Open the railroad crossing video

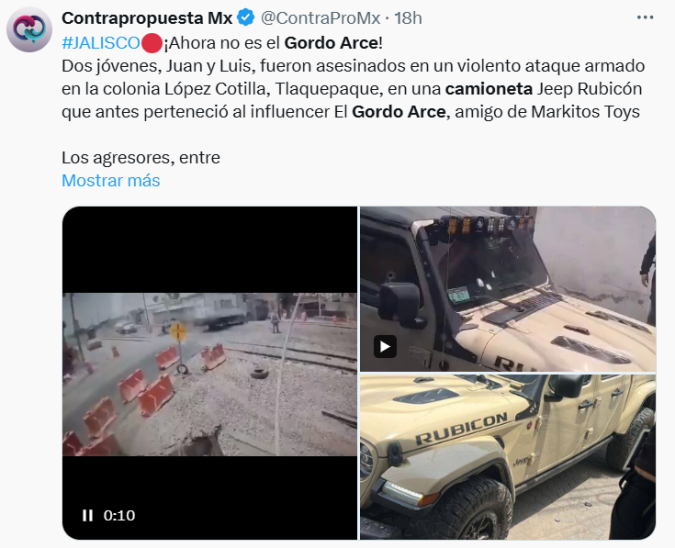pyautogui.click(x=210, y=373)
